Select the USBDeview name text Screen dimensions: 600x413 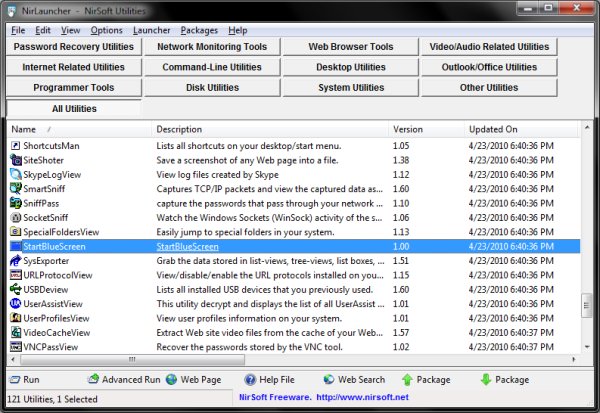pyautogui.click(x=46, y=290)
